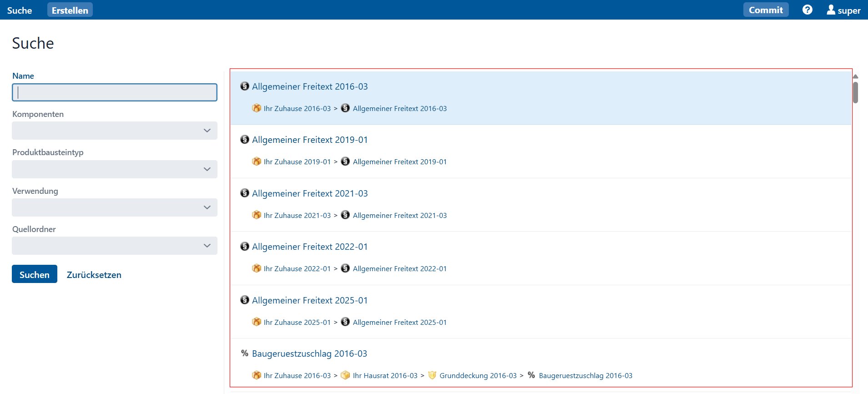The image size is (868, 394).
Task: Open the Quellordner dropdown
Action: [115, 246]
